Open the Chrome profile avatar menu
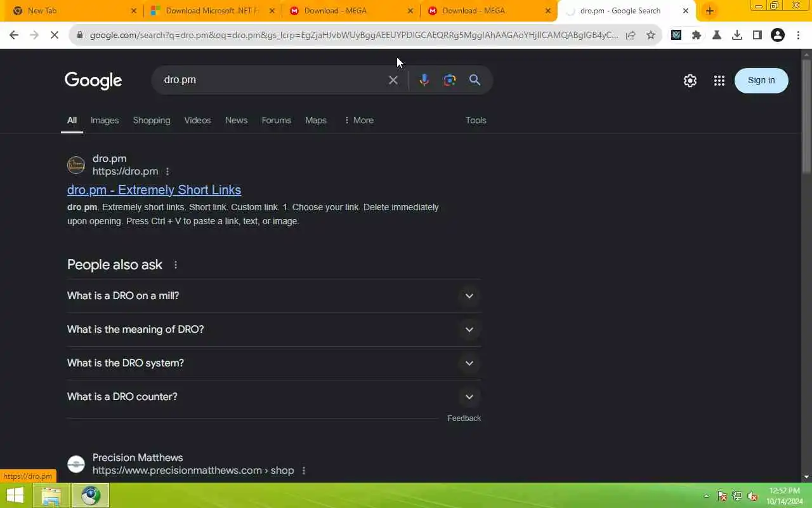 778,36
